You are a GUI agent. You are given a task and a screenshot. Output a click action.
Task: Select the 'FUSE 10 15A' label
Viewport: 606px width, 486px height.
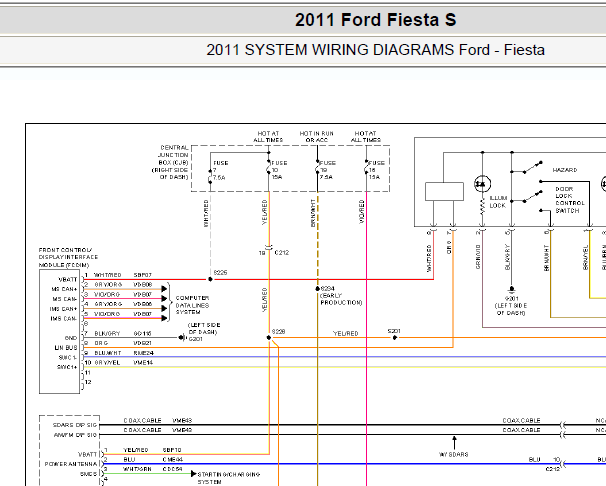pyautogui.click(x=279, y=170)
